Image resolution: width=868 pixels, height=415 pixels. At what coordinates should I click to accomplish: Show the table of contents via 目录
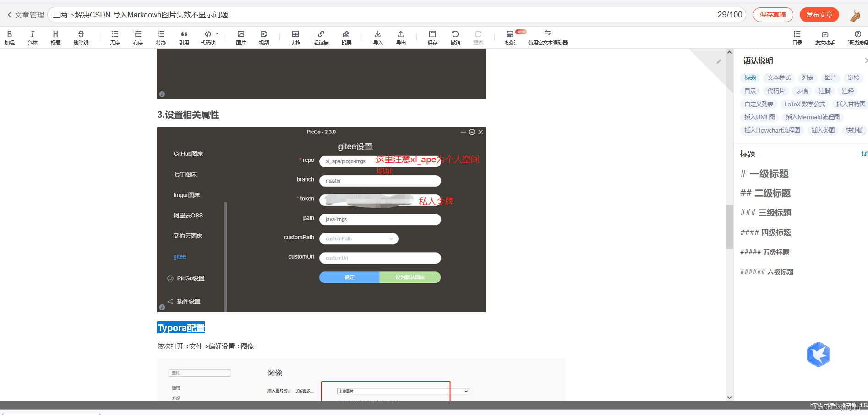click(x=797, y=38)
